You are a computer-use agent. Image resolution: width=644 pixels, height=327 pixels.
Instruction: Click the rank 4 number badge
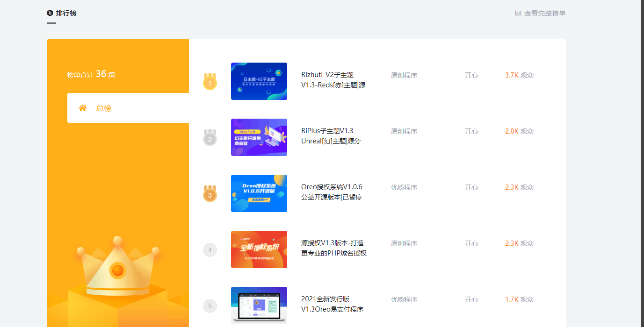pyautogui.click(x=210, y=250)
